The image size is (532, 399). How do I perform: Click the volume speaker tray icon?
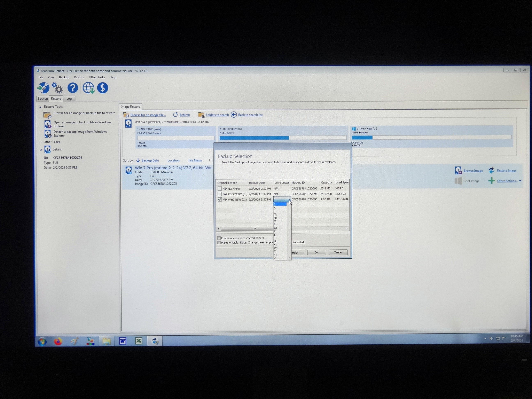[491, 339]
